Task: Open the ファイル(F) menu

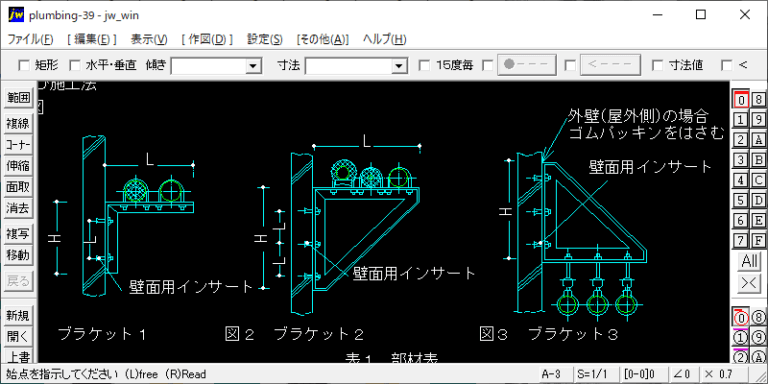Action: (x=31, y=40)
